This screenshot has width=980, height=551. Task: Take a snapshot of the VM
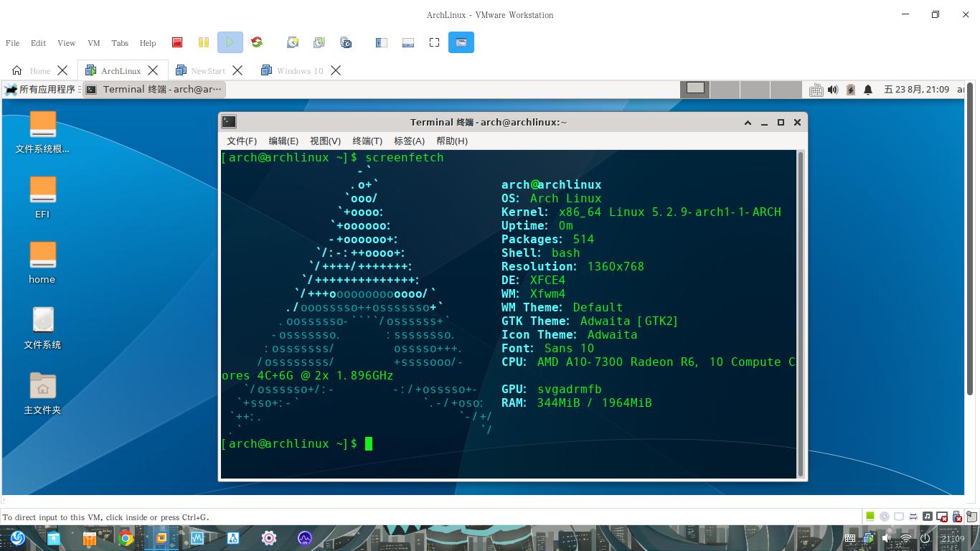pyautogui.click(x=292, y=42)
